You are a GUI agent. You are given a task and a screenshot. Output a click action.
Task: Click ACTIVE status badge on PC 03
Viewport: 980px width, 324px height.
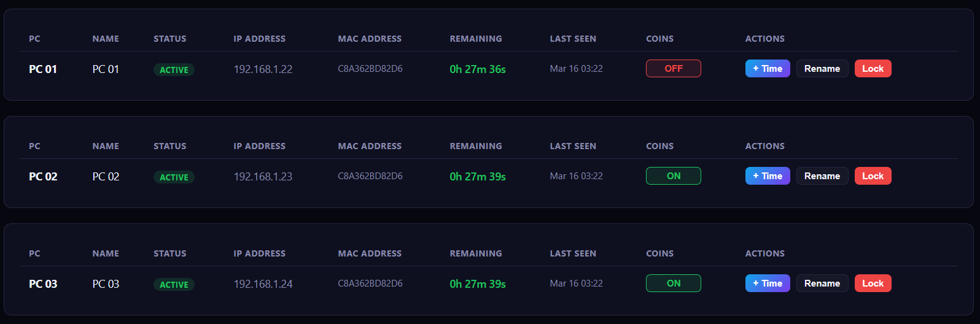pyautogui.click(x=174, y=285)
